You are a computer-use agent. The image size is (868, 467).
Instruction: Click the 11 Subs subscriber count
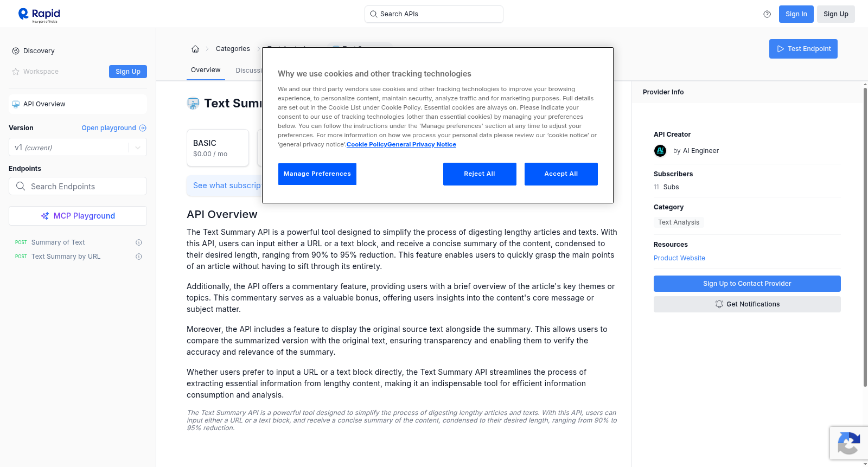[666, 187]
